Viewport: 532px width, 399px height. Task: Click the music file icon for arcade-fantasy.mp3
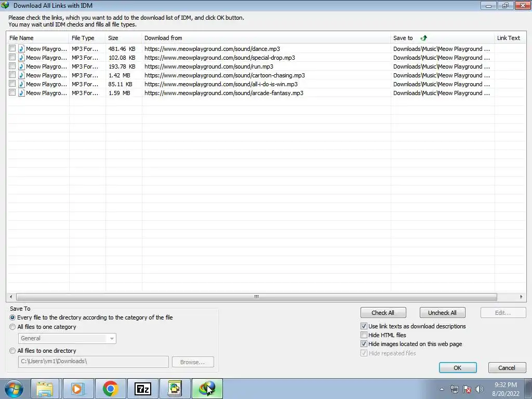(x=21, y=92)
